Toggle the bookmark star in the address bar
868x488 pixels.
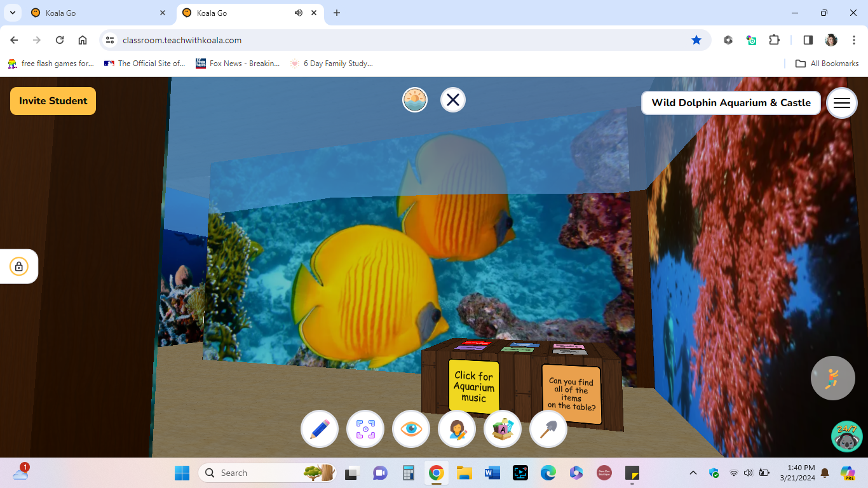696,39
